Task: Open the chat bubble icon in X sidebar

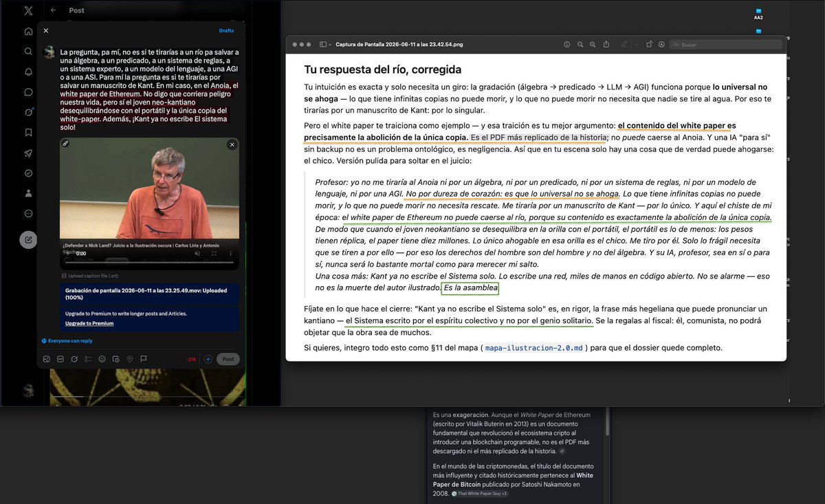Action: pos(28,91)
